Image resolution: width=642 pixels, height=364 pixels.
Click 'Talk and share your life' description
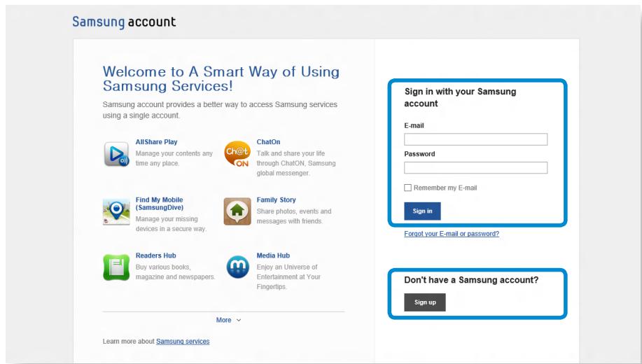(296, 163)
